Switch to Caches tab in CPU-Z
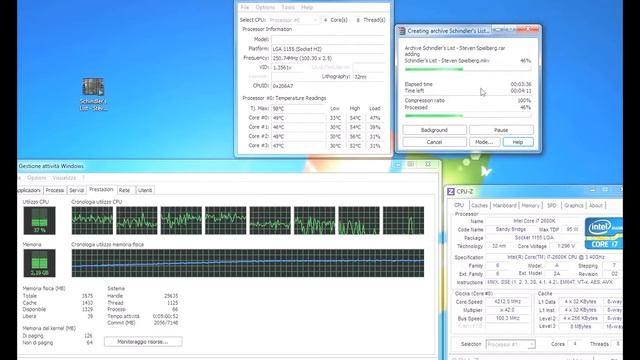Image resolution: width=640 pixels, height=360 pixels. pyautogui.click(x=479, y=206)
